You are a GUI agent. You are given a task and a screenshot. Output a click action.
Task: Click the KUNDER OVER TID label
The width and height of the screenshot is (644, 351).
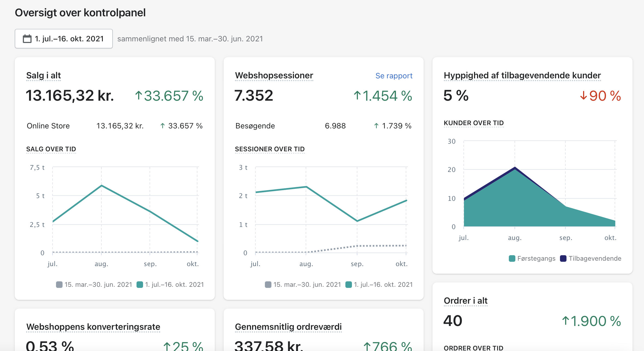pyautogui.click(x=473, y=123)
